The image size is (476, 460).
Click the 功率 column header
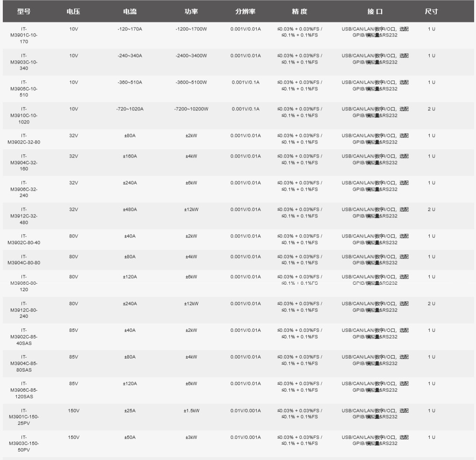pos(191,12)
